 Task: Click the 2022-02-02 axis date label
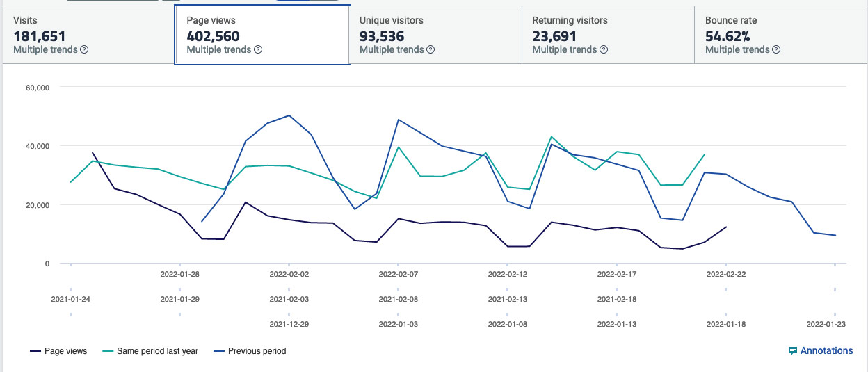click(289, 275)
